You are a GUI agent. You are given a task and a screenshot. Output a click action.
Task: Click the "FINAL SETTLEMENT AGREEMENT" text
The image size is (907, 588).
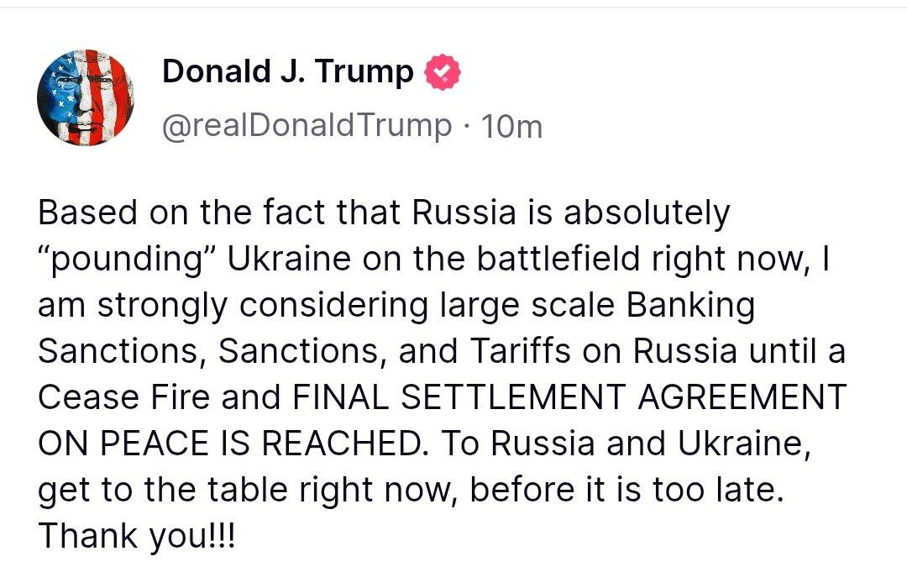(570, 396)
